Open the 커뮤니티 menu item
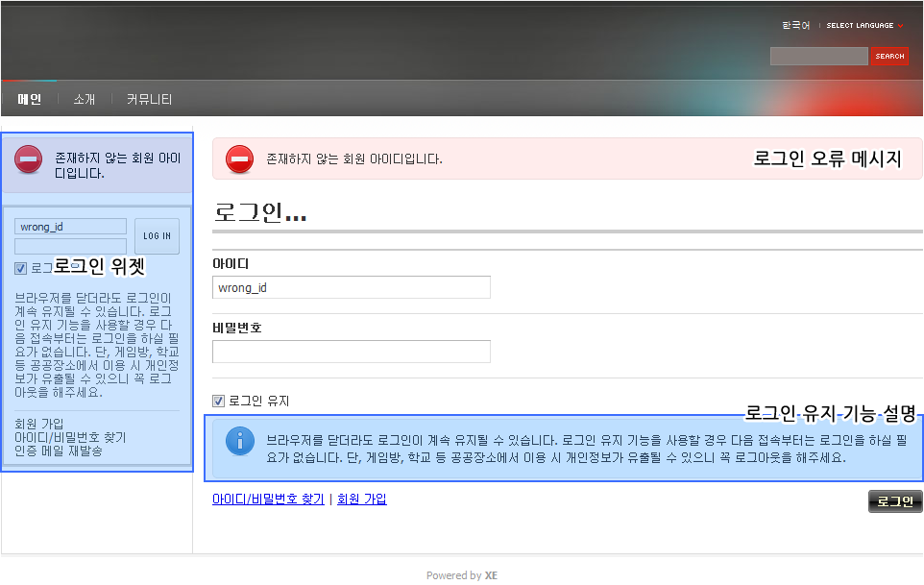This screenshot has width=924, height=585. click(149, 99)
